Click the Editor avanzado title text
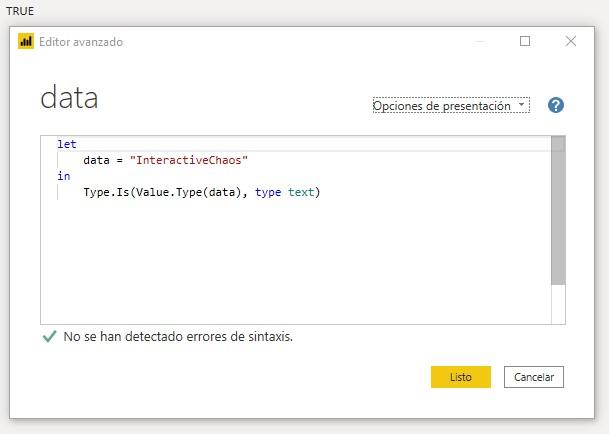 coord(81,42)
